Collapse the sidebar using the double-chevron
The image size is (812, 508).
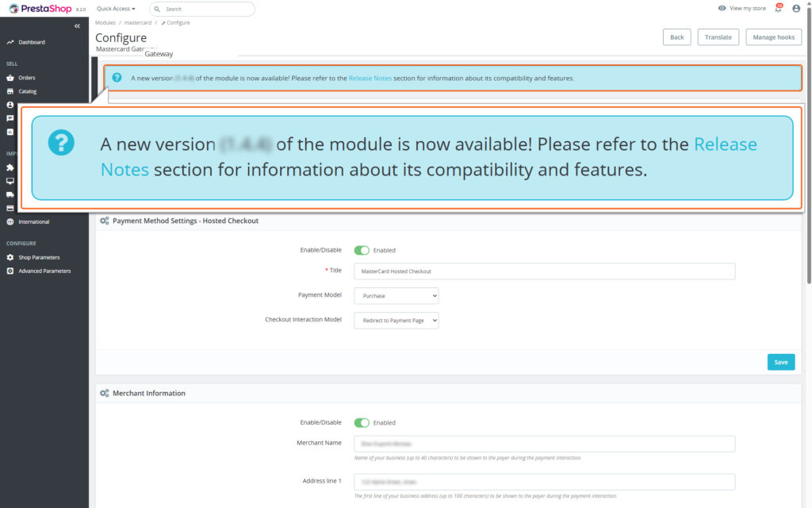[77, 25]
